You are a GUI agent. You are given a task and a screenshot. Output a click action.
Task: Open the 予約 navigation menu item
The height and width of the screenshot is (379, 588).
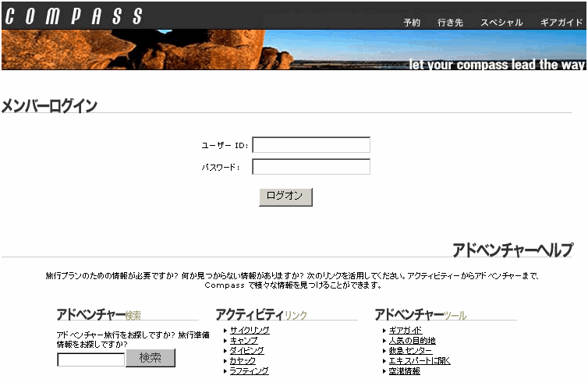(412, 23)
